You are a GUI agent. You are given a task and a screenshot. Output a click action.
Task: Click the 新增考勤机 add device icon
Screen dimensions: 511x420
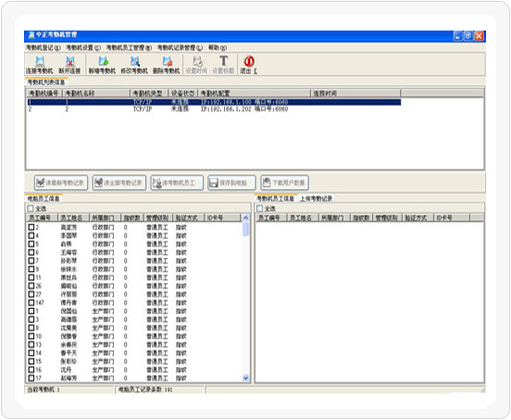tap(103, 65)
